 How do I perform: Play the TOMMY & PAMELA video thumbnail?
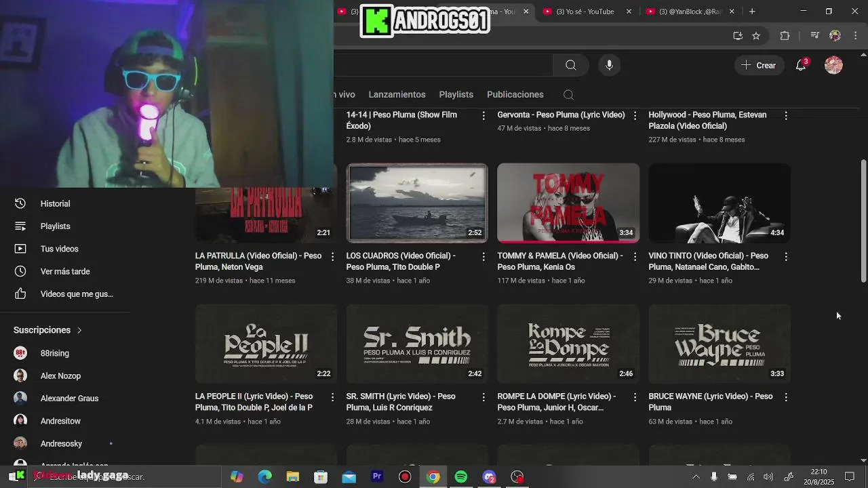tap(568, 203)
